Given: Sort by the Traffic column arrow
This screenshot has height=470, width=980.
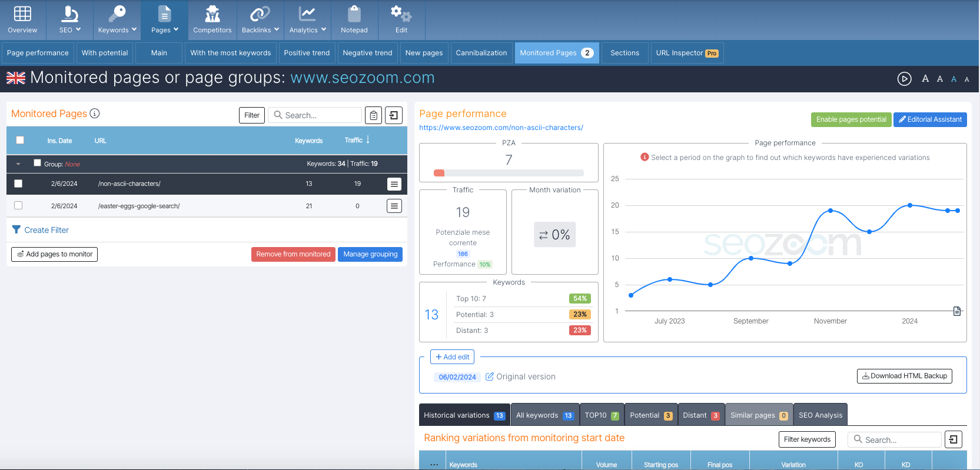Looking at the screenshot, I should (368, 140).
